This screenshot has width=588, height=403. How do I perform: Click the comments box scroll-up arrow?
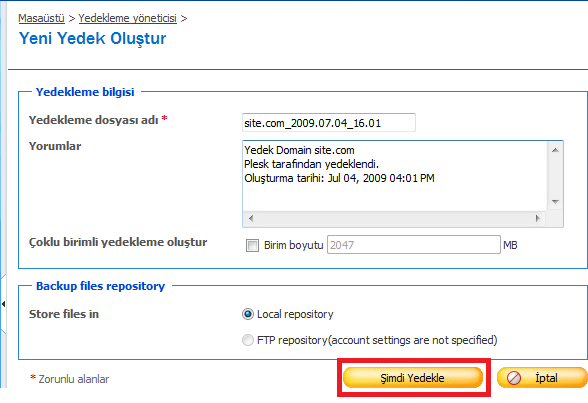point(555,150)
